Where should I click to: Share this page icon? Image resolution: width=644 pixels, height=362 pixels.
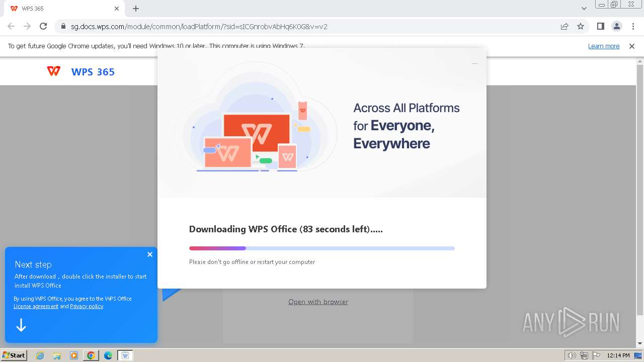[x=565, y=26]
